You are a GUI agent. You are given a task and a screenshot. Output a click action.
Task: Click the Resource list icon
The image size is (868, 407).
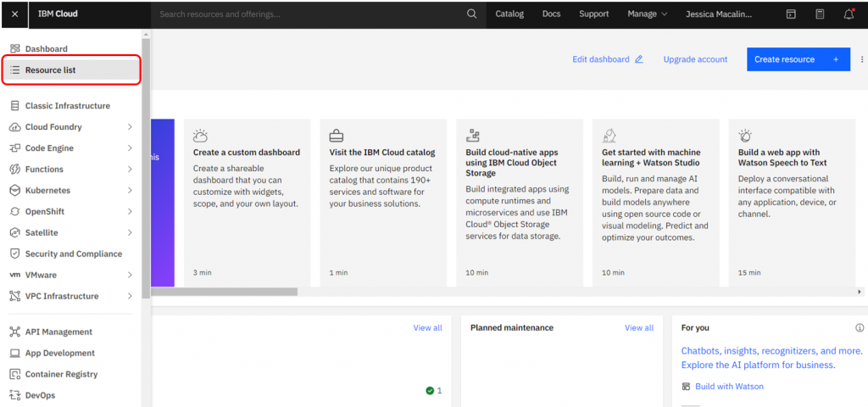tap(15, 70)
